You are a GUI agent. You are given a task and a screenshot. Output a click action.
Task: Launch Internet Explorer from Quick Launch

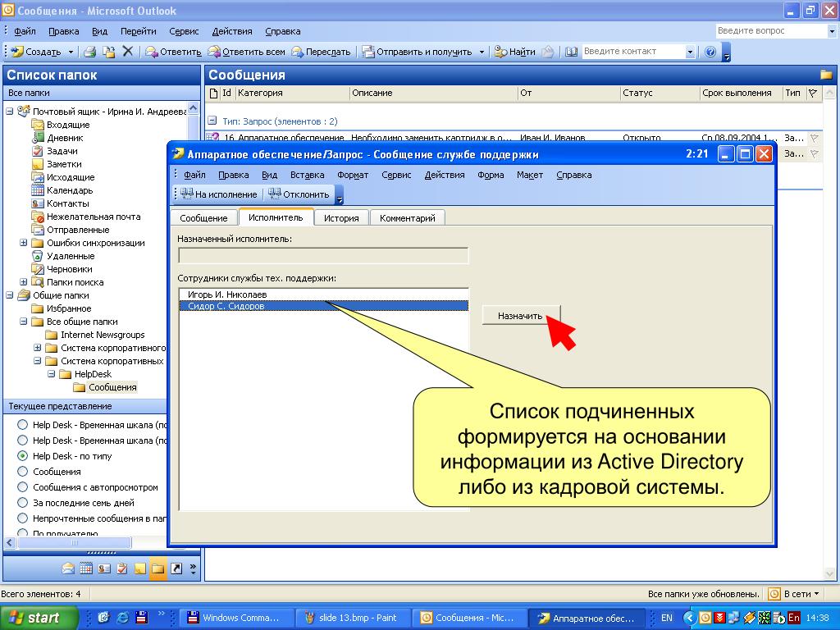click(123, 618)
